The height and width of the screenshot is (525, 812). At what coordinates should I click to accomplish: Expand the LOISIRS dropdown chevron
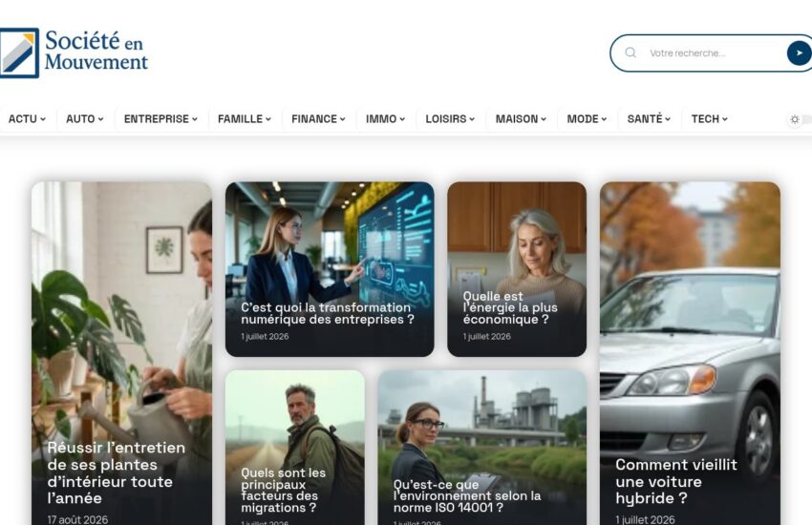pyautogui.click(x=472, y=119)
